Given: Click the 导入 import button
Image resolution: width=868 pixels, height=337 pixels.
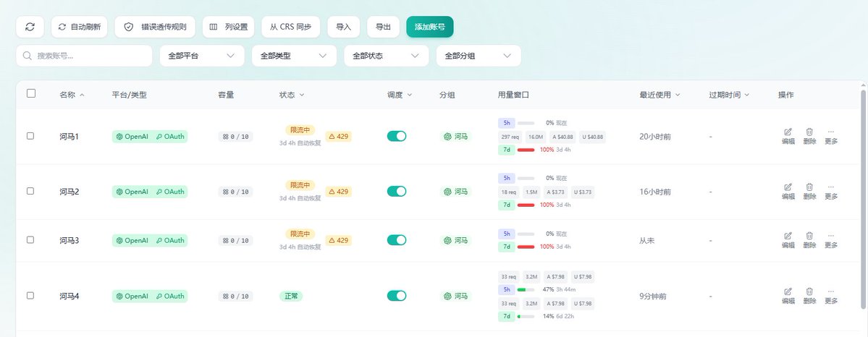Looking at the screenshot, I should pos(344,27).
